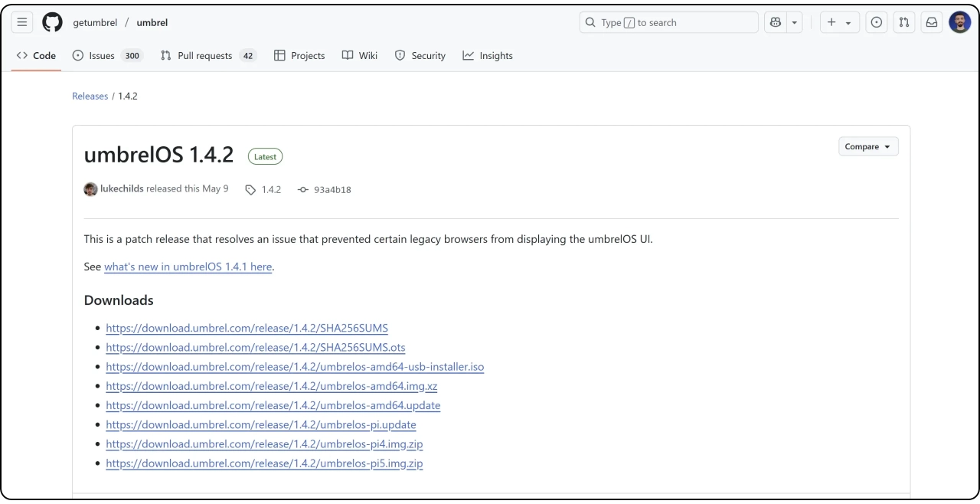980x504 pixels.
Task: Expand the Compare dropdown
Action: (x=867, y=146)
